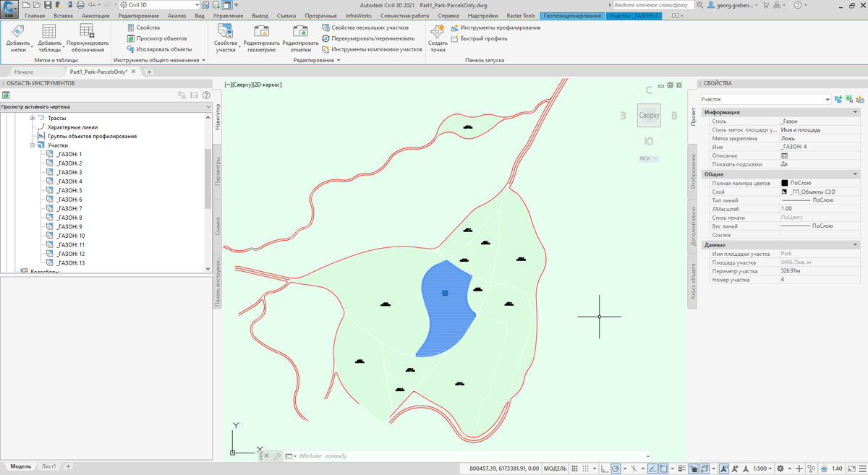Open Свойства нескольких участков
The height and width of the screenshot is (475, 868).
tap(365, 27)
